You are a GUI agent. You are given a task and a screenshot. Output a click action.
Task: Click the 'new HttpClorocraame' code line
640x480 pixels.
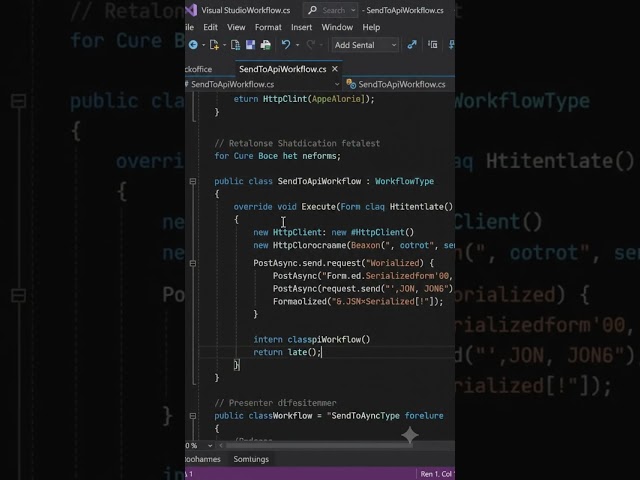coord(354,245)
